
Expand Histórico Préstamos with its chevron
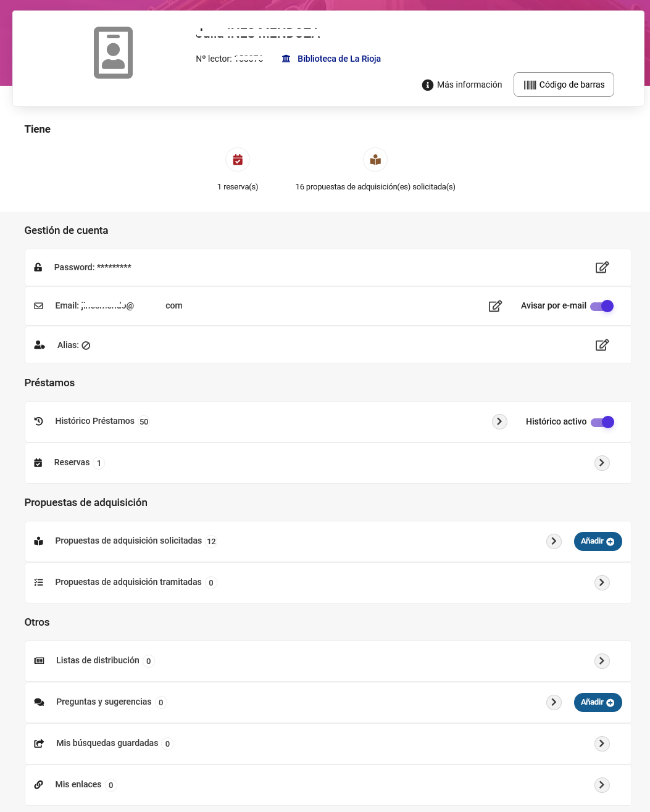click(499, 421)
